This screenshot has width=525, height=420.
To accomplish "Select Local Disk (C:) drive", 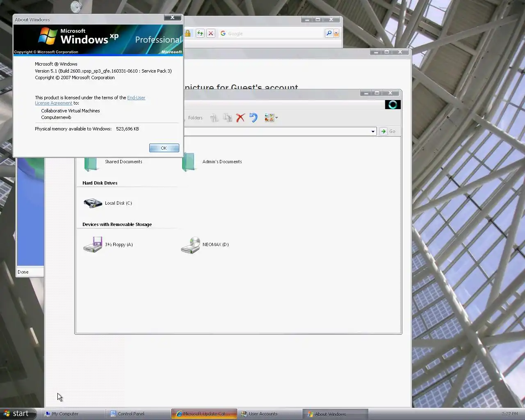I will tap(107, 203).
